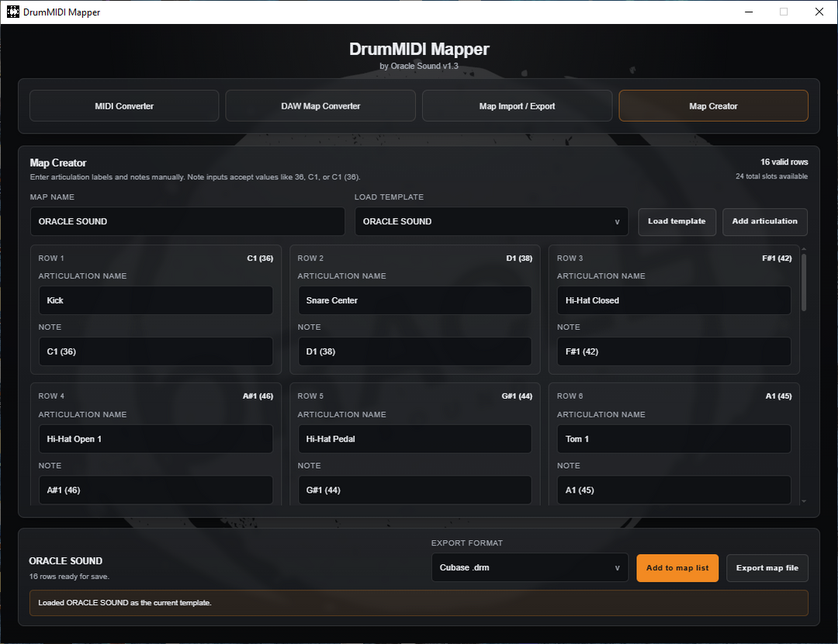Click the Tom 1 note field

tap(674, 490)
